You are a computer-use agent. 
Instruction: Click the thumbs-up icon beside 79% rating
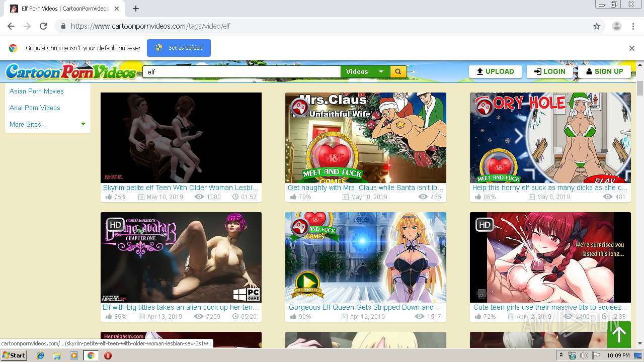click(293, 197)
